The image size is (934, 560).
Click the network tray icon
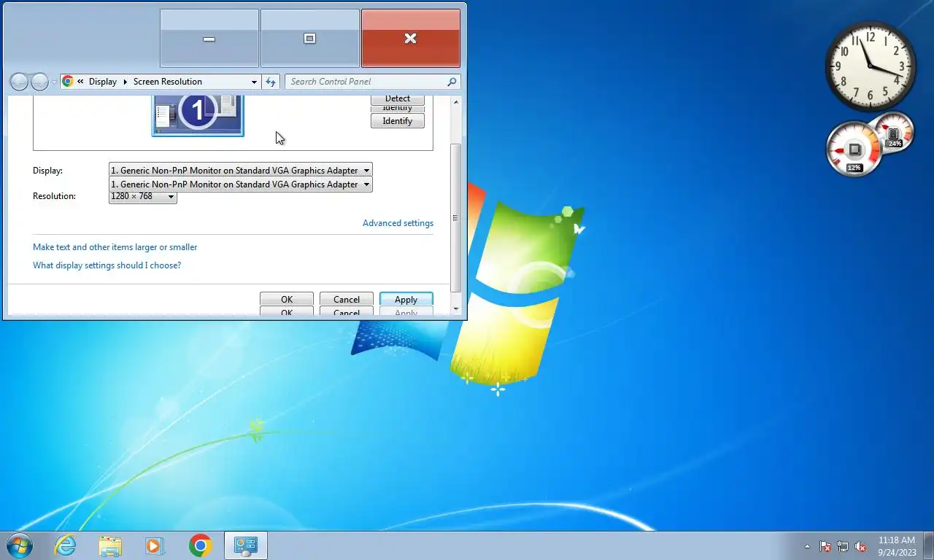pos(843,546)
